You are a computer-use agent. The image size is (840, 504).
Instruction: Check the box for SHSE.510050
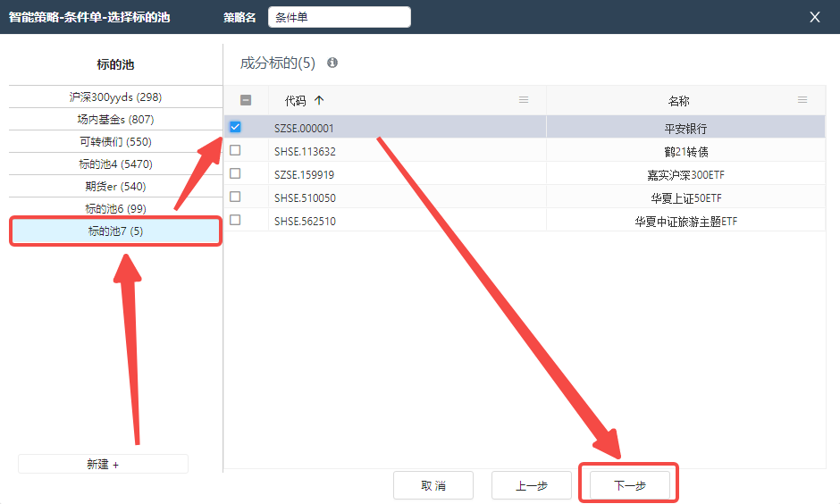(x=235, y=197)
